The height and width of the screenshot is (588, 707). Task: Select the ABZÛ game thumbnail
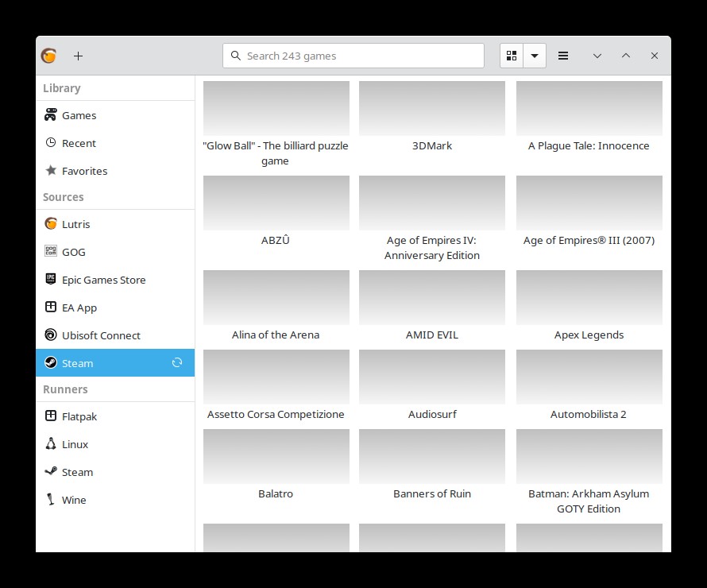point(276,203)
